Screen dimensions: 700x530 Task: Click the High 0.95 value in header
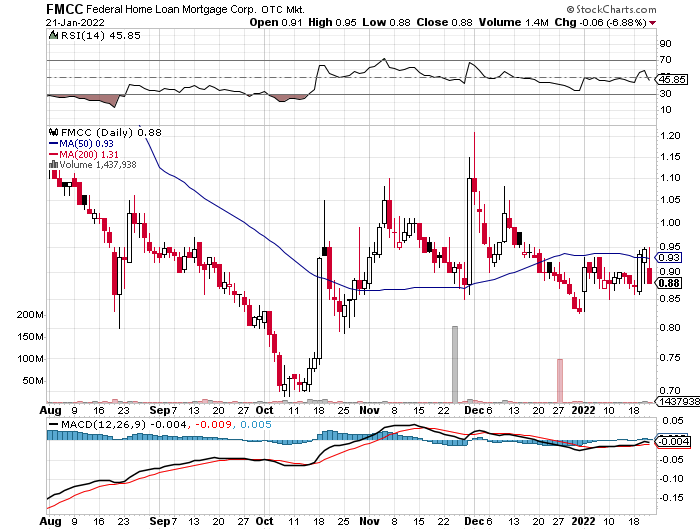click(332, 22)
